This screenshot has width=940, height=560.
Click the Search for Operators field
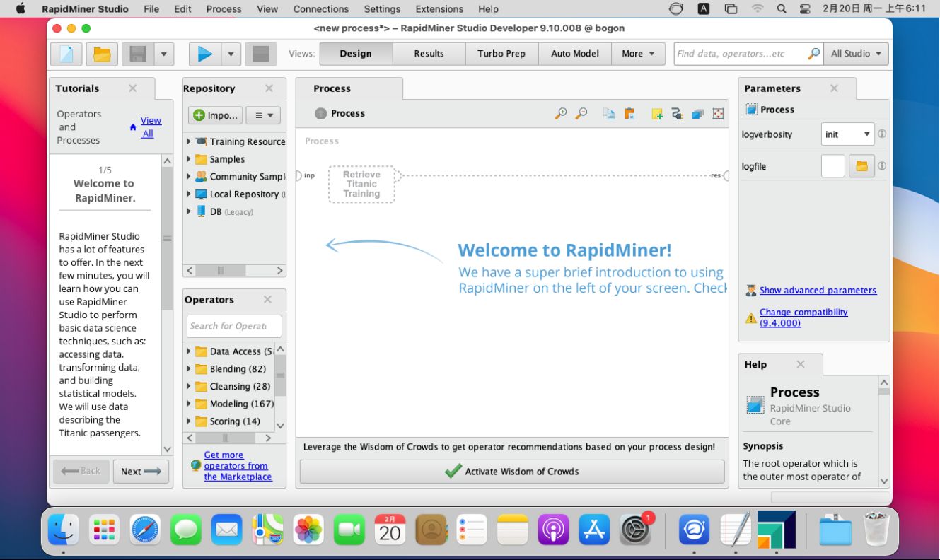coord(234,326)
